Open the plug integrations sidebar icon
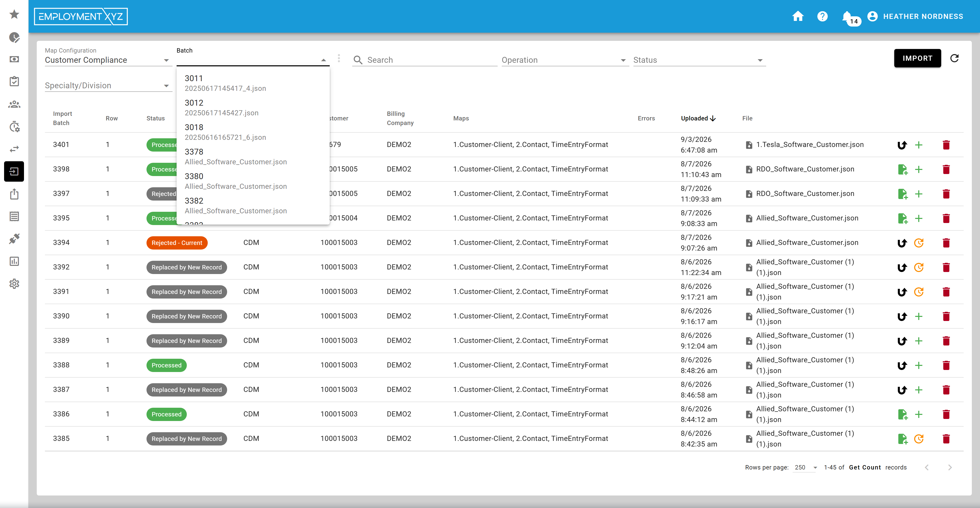 pyautogui.click(x=14, y=239)
